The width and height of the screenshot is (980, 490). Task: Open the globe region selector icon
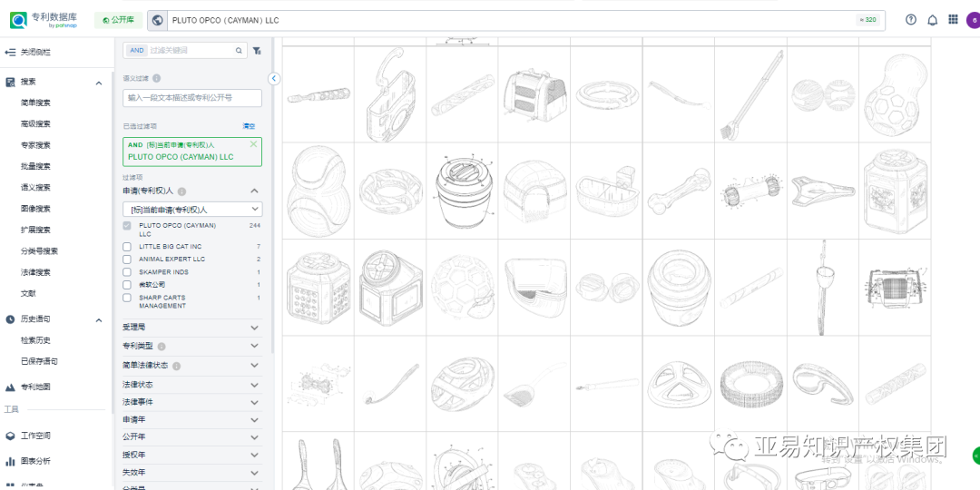click(x=158, y=20)
